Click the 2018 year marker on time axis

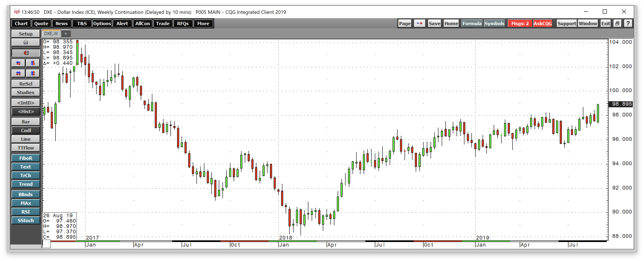(286, 237)
